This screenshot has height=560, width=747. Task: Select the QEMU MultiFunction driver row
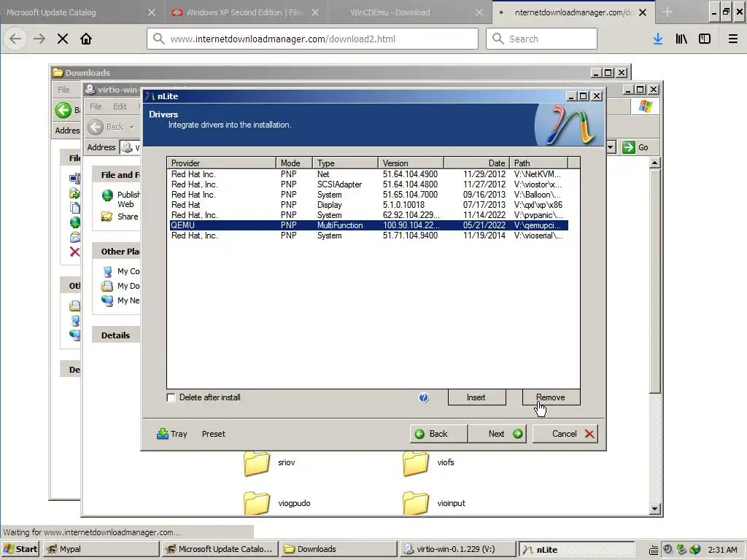(x=368, y=225)
